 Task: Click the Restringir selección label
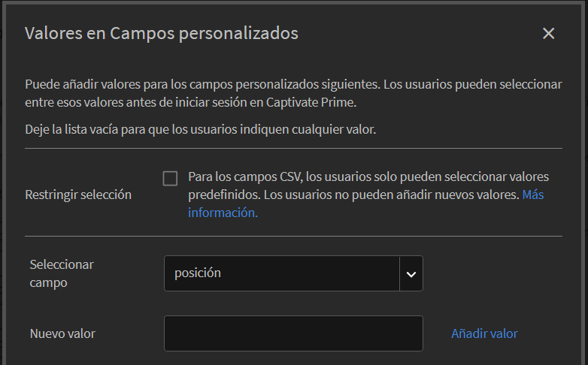78,195
